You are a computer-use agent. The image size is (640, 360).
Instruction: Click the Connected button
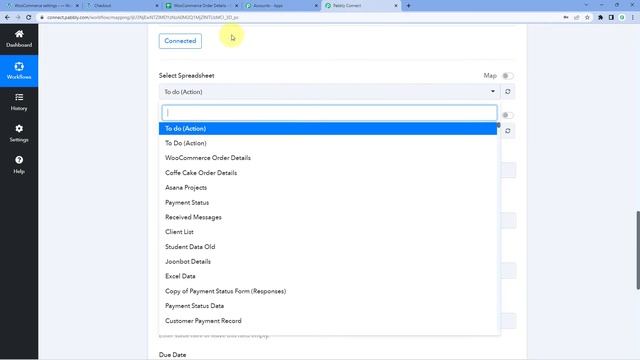pos(180,41)
